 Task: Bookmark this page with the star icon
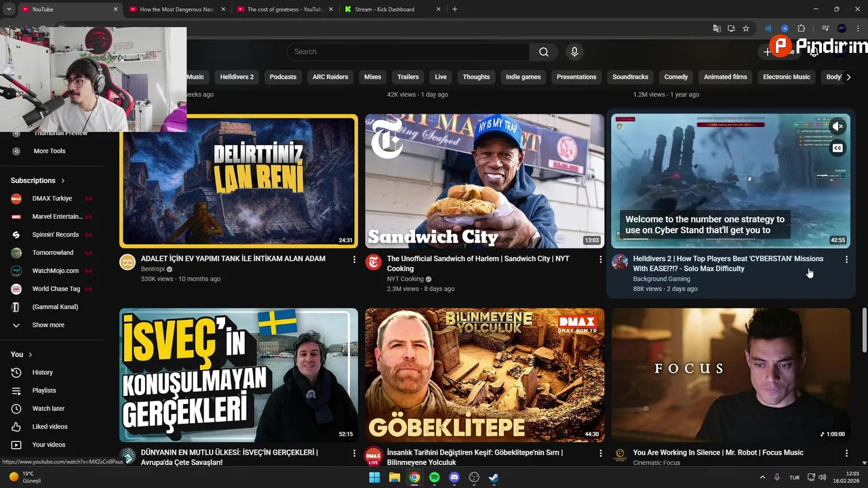pos(746,28)
